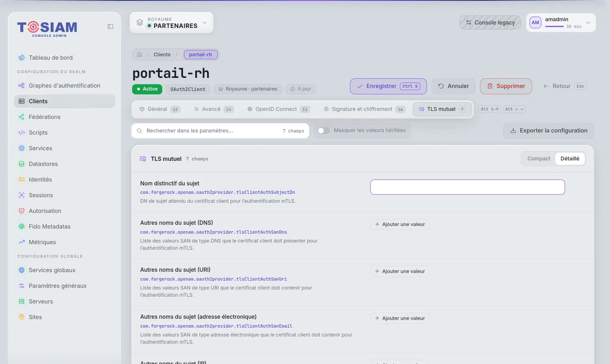Open the amadmin user menu

(x=561, y=23)
